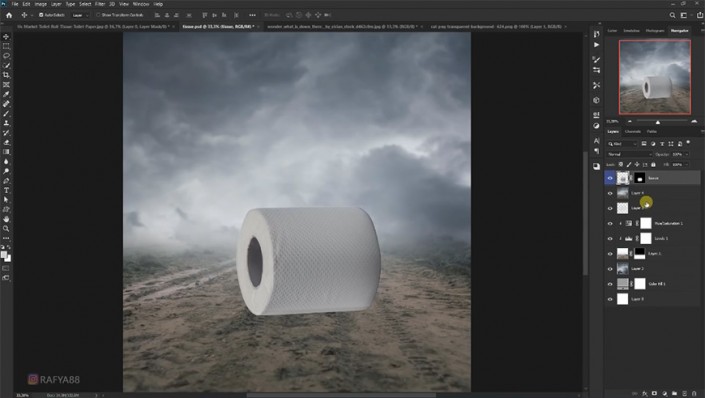Select the Move tool in the toolbox

click(x=6, y=36)
